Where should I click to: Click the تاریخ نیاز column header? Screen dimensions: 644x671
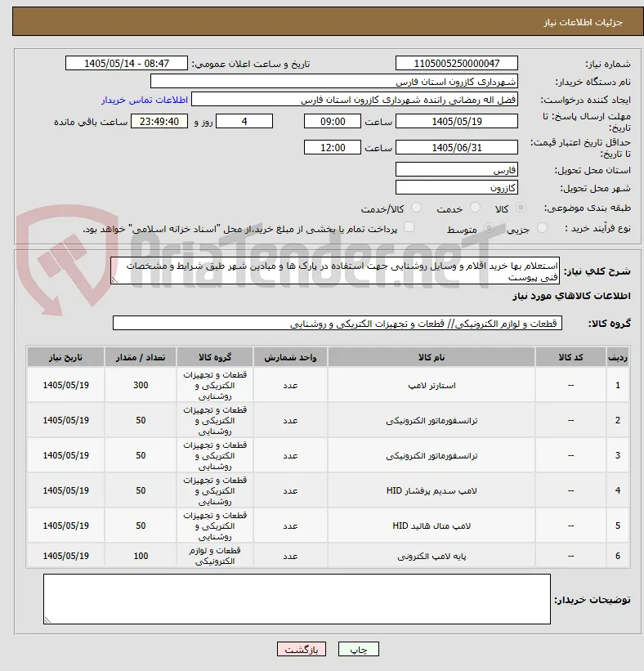65,357
